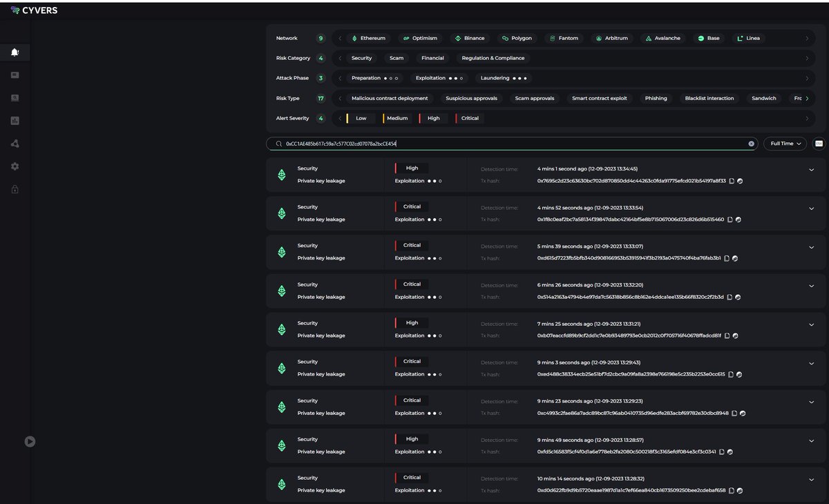829x504 pixels.
Task: Click the address search input field
Action: pyautogui.click(x=512, y=144)
